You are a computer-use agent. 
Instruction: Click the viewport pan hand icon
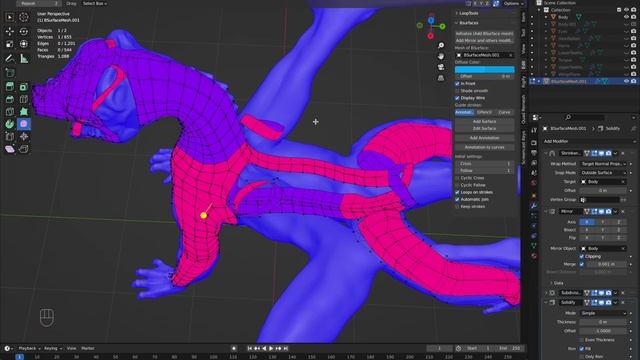tap(441, 56)
